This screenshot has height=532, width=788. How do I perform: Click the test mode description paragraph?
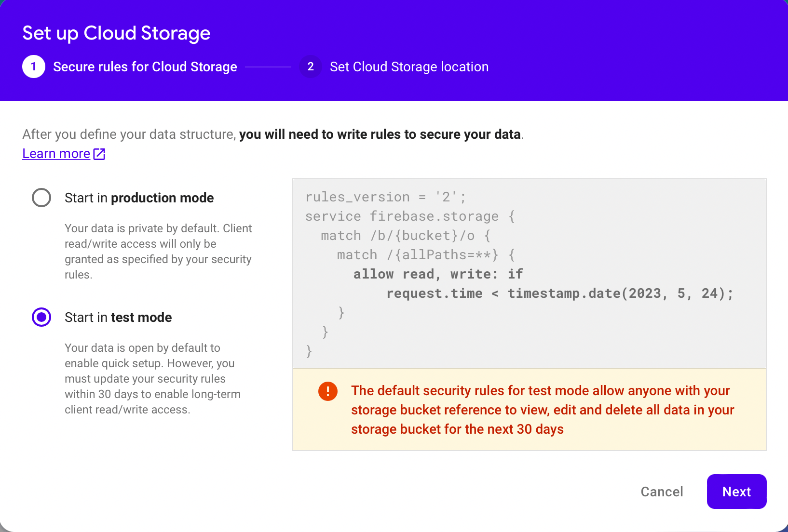152,379
